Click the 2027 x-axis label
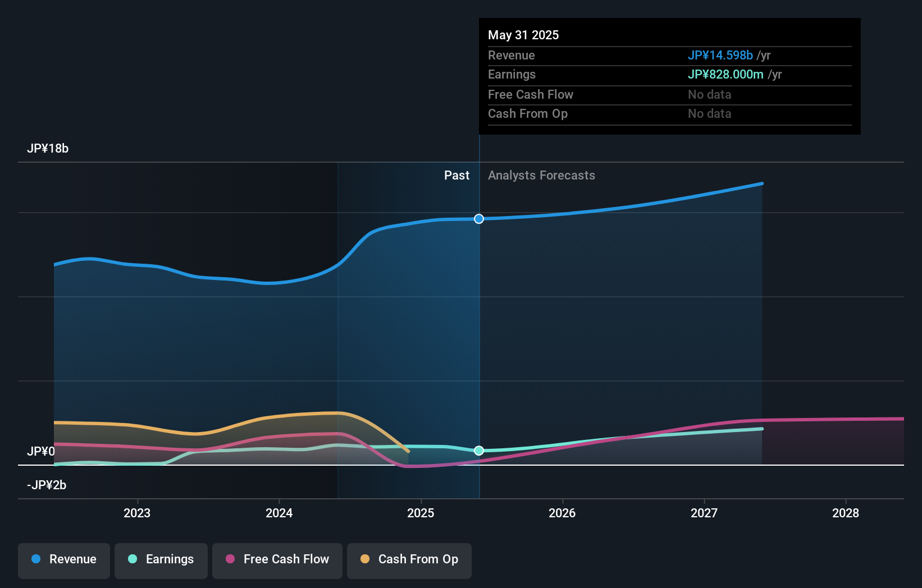The height and width of the screenshot is (588, 922). pos(704,513)
